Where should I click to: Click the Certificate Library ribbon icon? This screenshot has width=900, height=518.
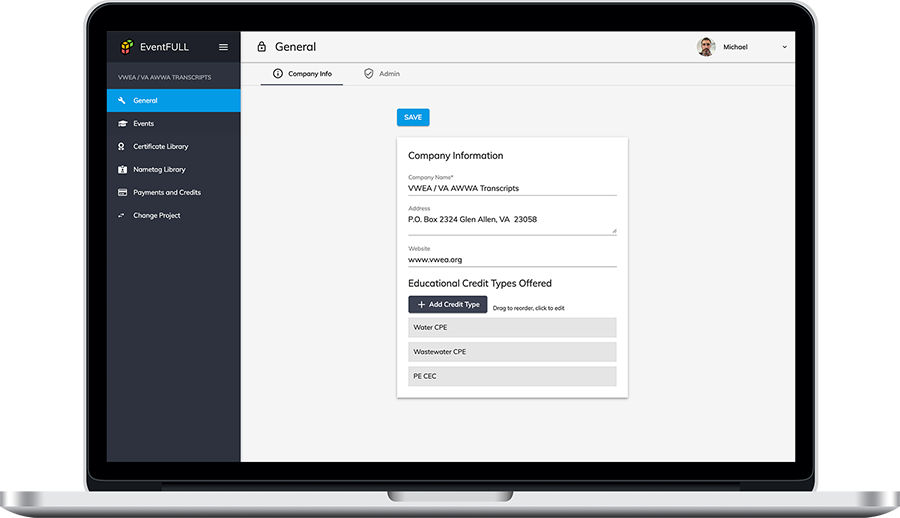pos(121,147)
